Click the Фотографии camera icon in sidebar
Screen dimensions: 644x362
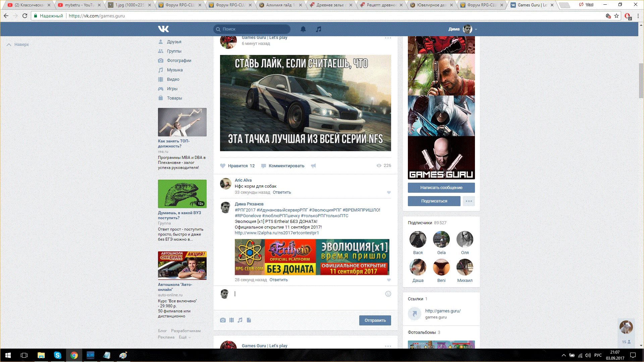point(161,61)
